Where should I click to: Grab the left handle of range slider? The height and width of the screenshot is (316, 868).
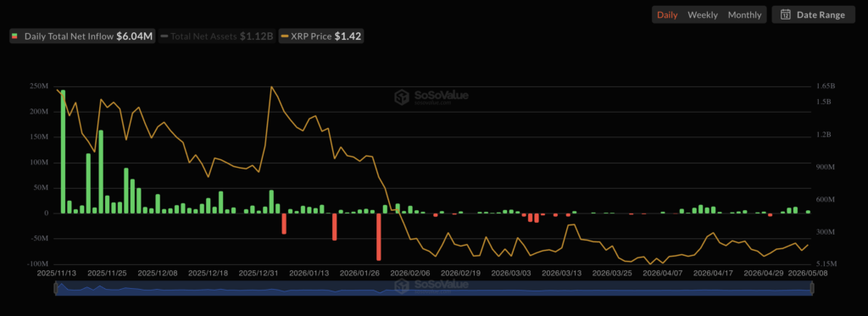click(55, 288)
